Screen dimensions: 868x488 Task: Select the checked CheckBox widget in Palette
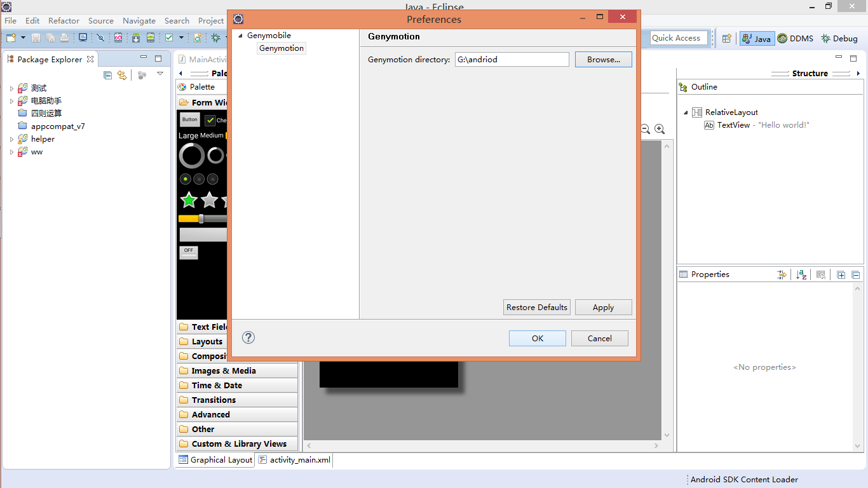210,120
